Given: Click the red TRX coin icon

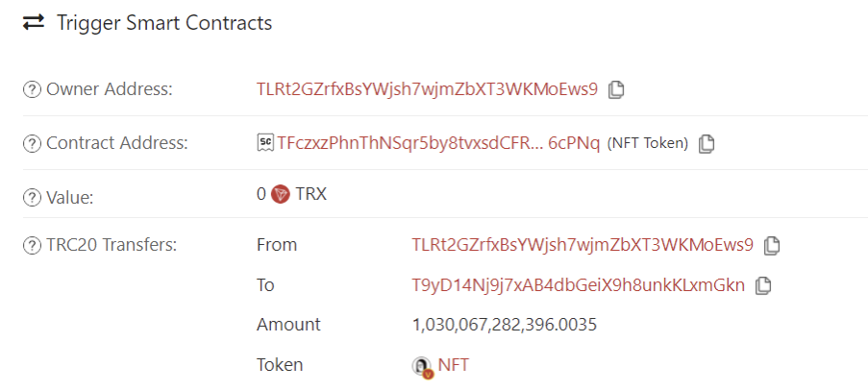Looking at the screenshot, I should coord(281,194).
